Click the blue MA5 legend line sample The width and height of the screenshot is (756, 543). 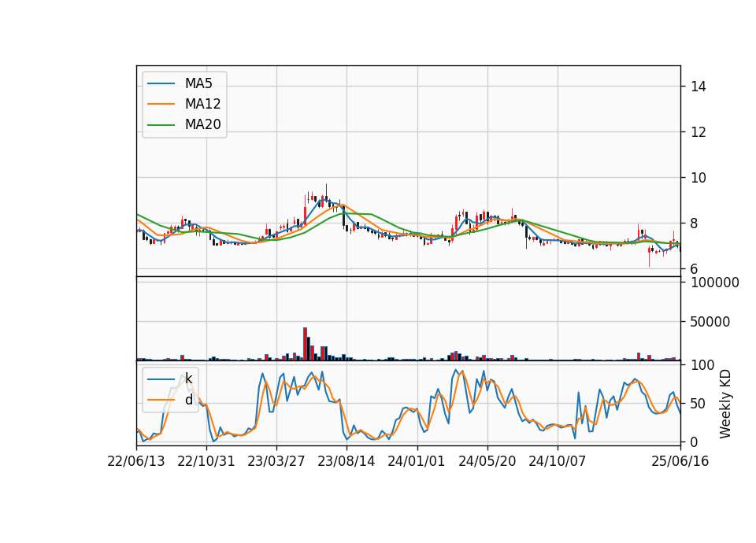(161, 83)
